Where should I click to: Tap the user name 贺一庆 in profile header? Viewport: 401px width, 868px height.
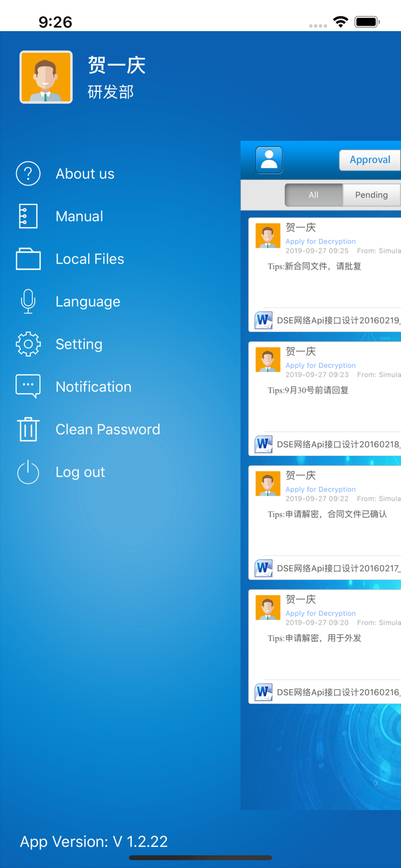pyautogui.click(x=117, y=65)
